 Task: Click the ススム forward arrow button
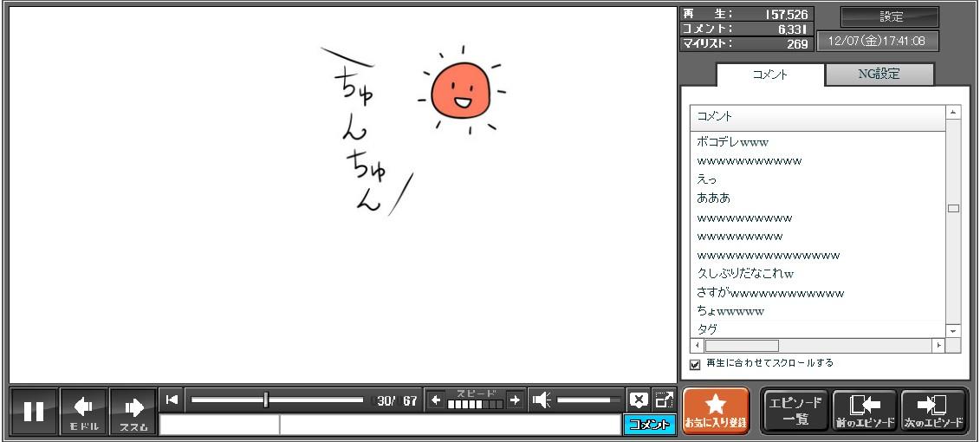[133, 411]
